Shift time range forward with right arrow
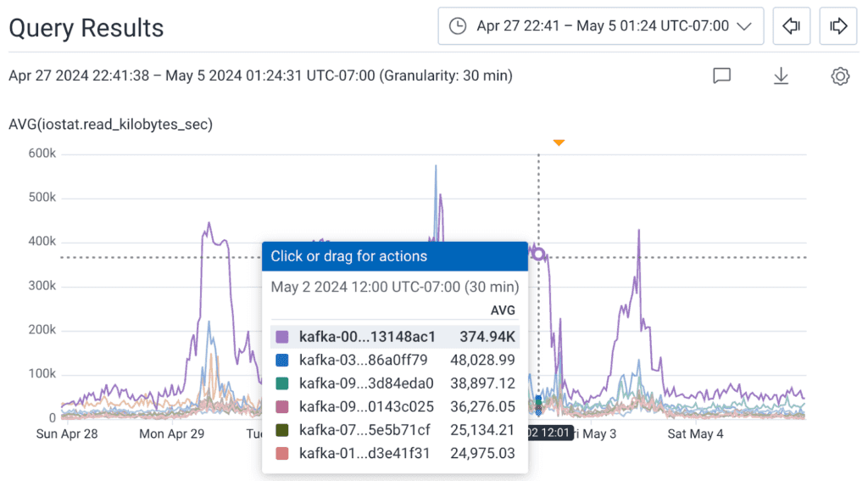The image size is (868, 481). (x=838, y=26)
